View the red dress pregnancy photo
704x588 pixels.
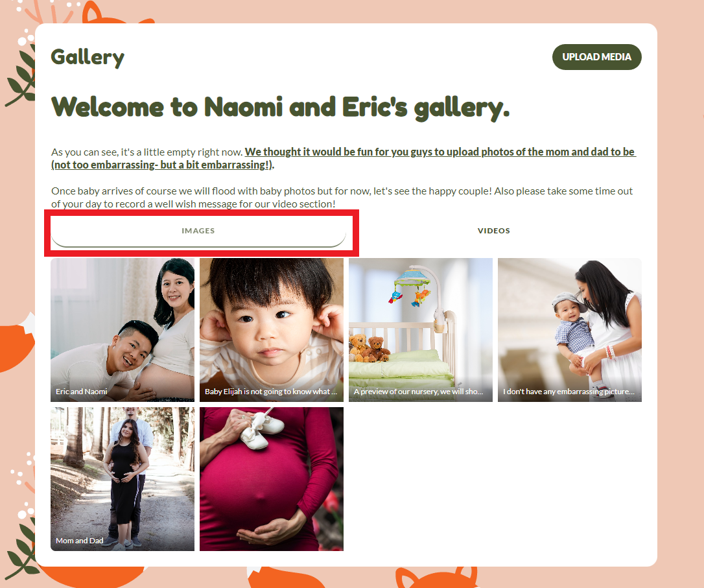pos(272,479)
